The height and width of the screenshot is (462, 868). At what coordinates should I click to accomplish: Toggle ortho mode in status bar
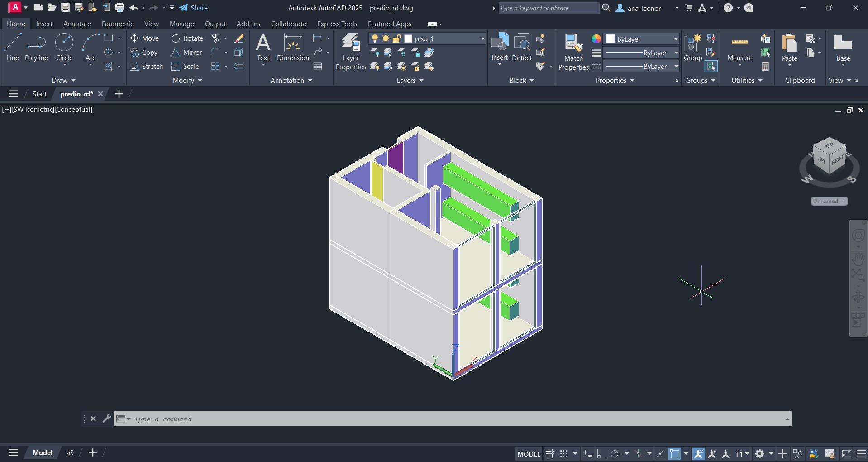pyautogui.click(x=601, y=453)
